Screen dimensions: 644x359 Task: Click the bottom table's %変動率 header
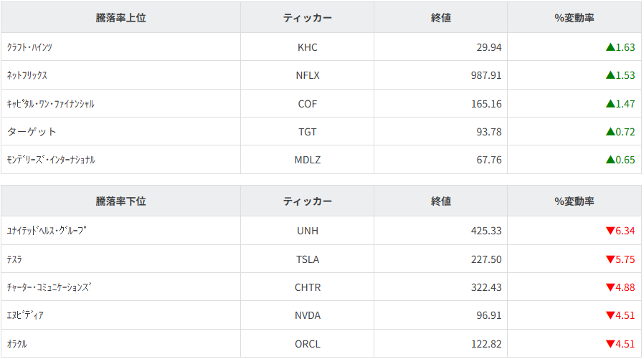[574, 201]
